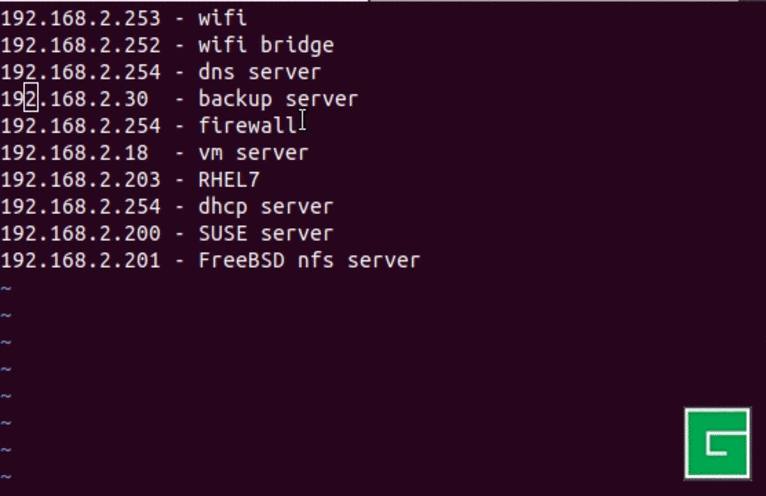766x496 pixels.
Task: Position cursor on IP 192.168.2.201
Action: point(80,261)
